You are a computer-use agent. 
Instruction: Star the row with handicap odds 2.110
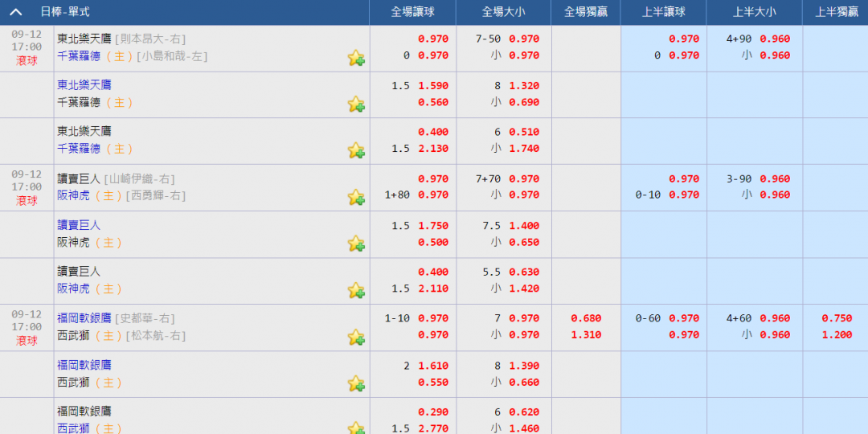(356, 290)
